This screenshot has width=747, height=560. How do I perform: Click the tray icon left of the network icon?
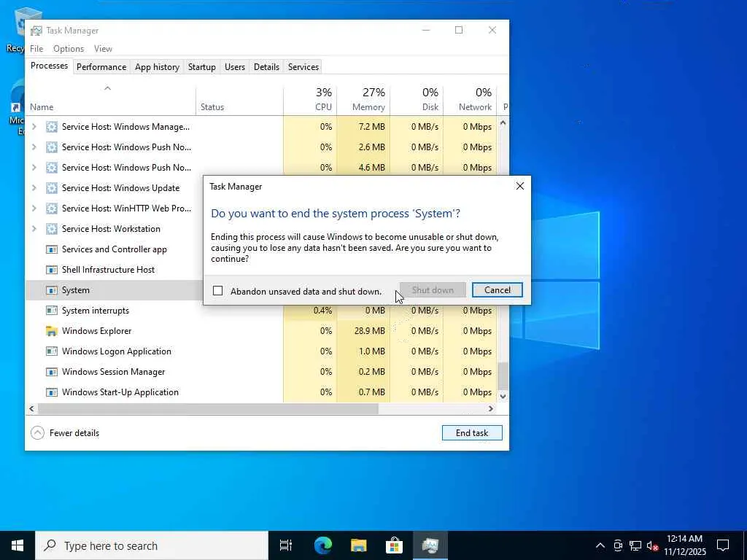618,545
